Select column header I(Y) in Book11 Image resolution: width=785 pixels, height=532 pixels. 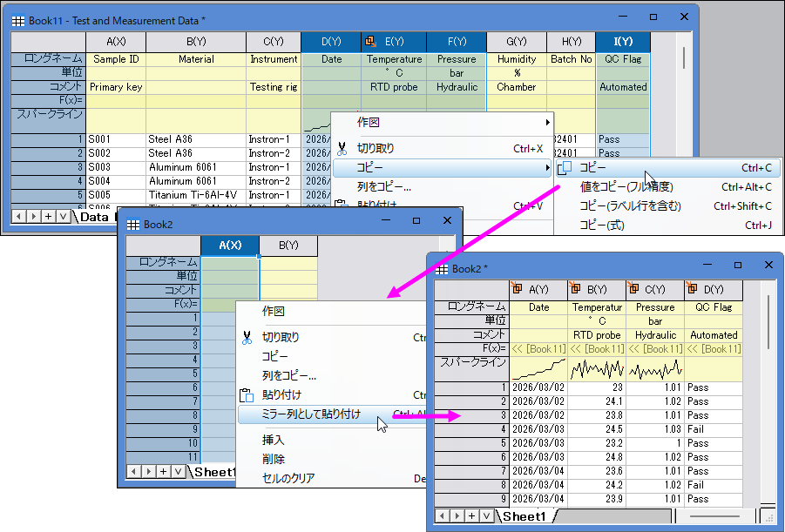click(623, 42)
